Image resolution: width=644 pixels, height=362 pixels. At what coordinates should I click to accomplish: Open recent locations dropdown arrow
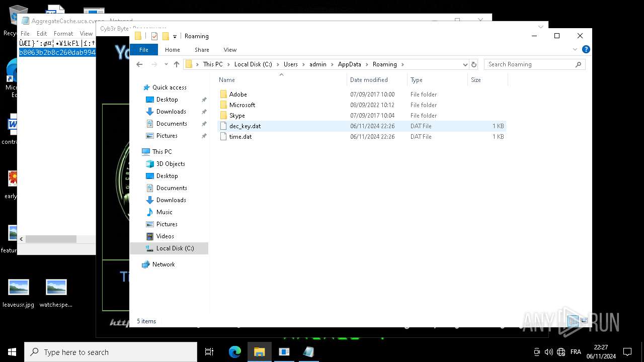click(x=166, y=64)
